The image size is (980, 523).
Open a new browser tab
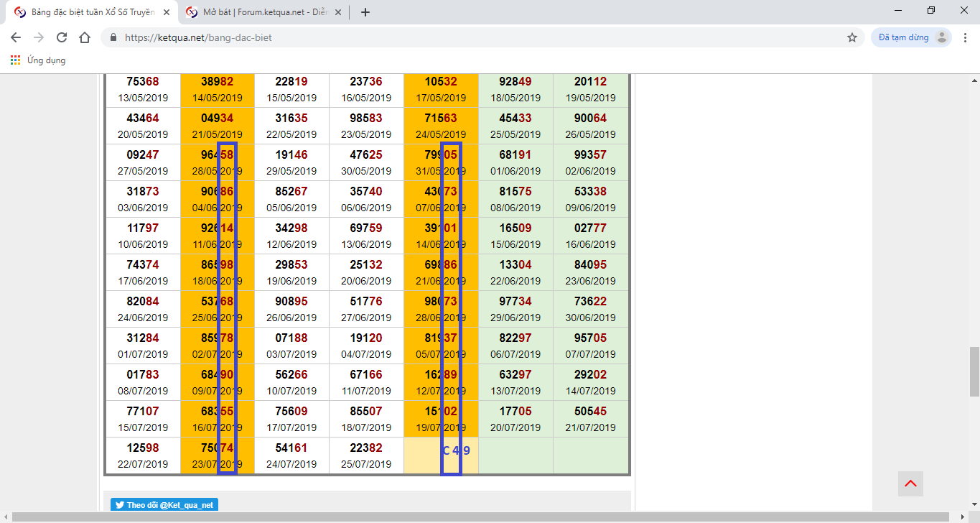[365, 12]
